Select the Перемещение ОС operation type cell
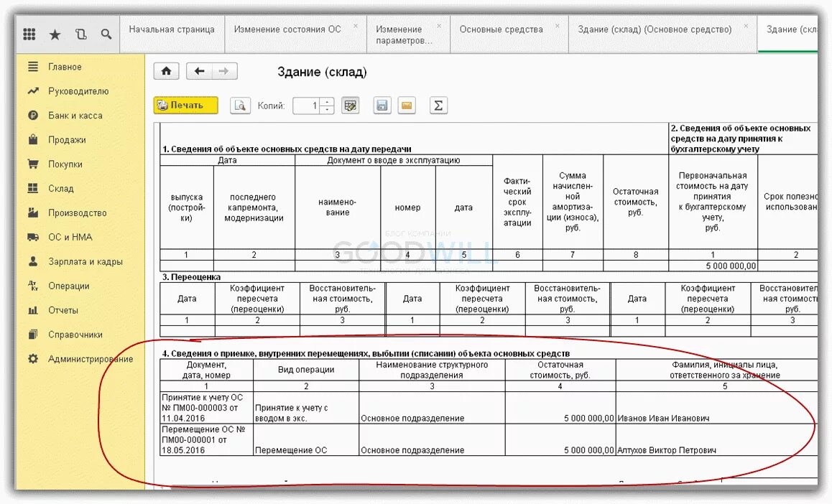This screenshot has width=832, height=504. point(306,439)
